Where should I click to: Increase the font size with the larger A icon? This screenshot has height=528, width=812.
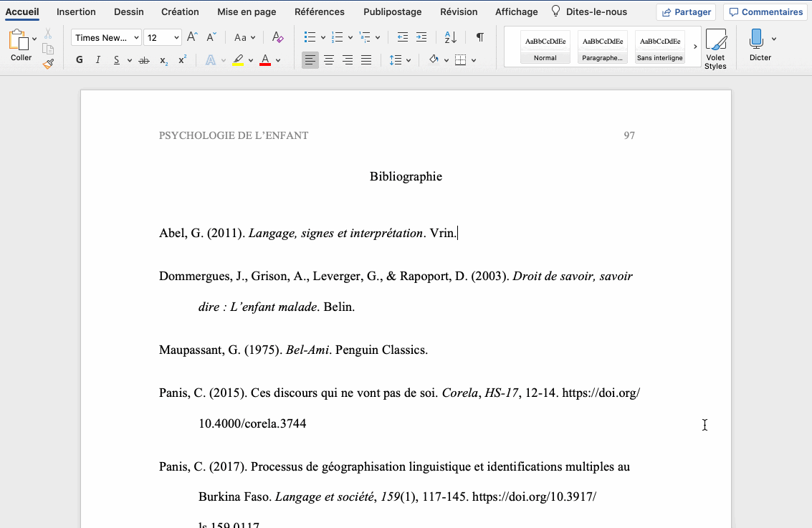click(192, 37)
